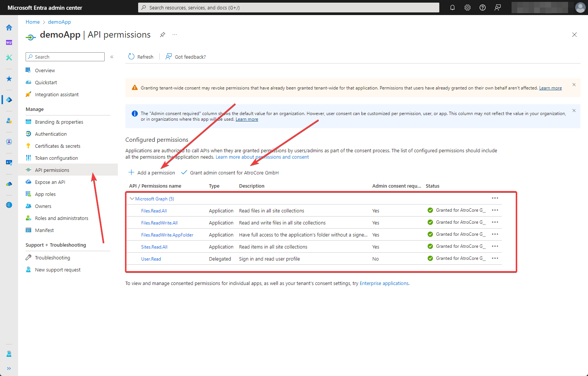Viewport: 588px width, 376px height.
Task: Click the feedback icon in top bar
Action: point(498,8)
